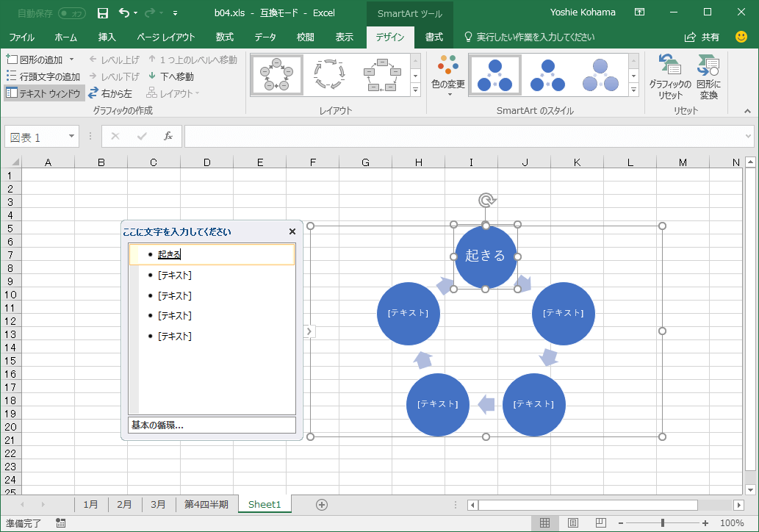Expand the Name Box dropdown arrow
Image resolution: width=759 pixels, height=532 pixels.
click(x=71, y=137)
